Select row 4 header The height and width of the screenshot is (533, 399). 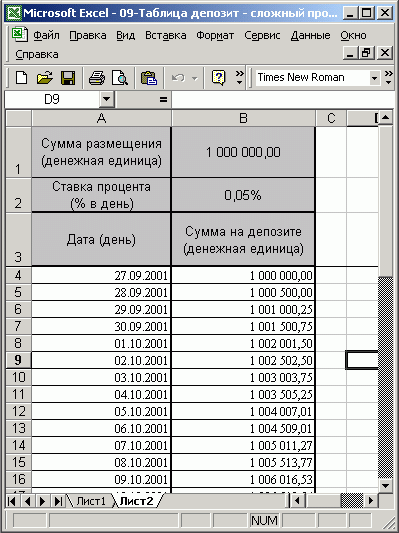tap(18, 275)
